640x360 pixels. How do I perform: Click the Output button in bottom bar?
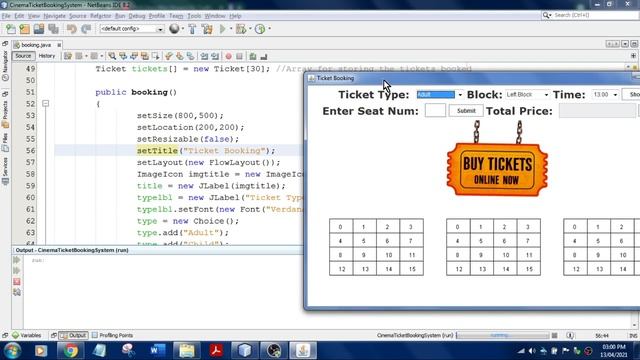73,336
